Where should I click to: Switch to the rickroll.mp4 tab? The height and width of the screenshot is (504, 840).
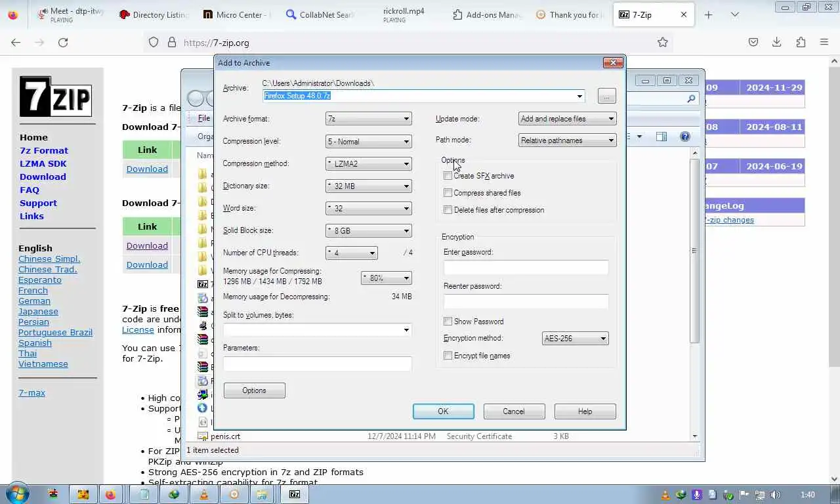click(403, 14)
